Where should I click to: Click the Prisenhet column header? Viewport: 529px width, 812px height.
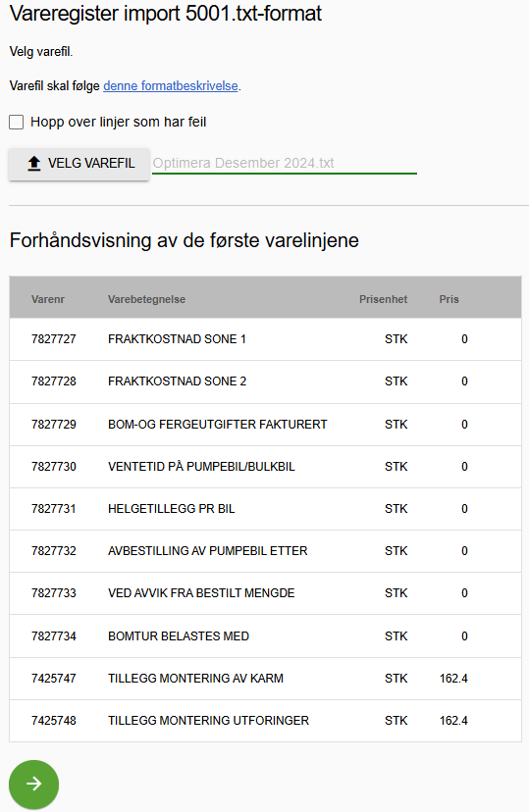tap(383, 299)
